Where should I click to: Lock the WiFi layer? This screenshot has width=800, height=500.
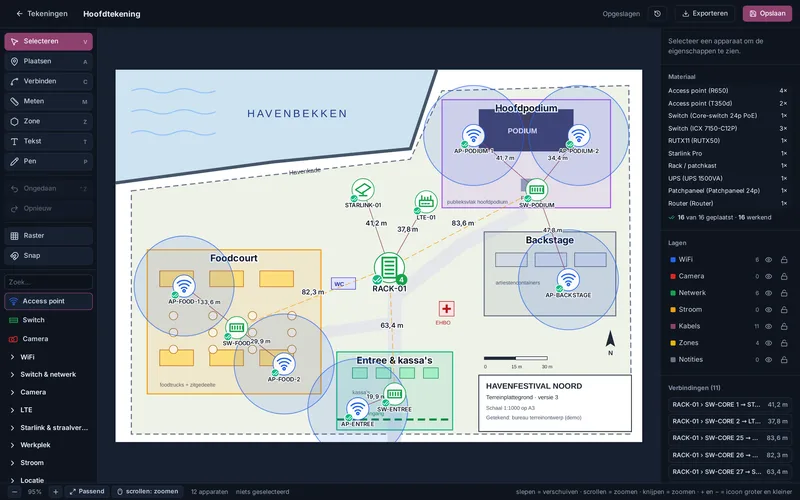[784, 260]
